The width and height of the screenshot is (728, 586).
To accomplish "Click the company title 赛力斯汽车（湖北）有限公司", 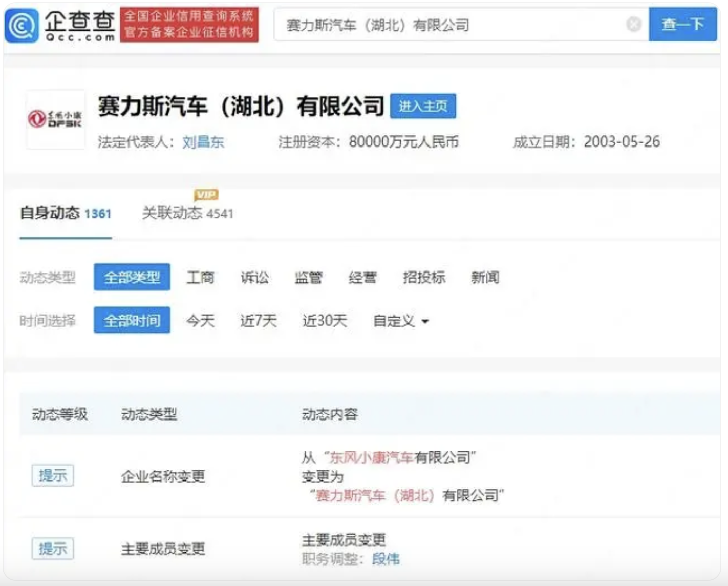I will point(241,106).
